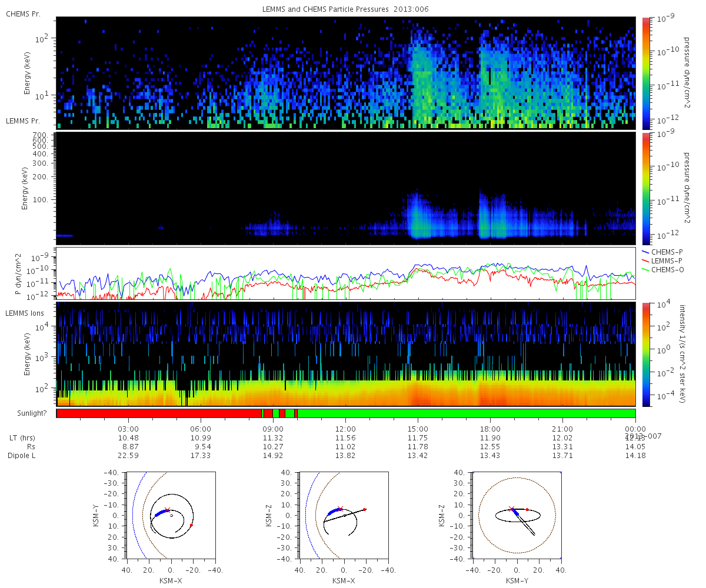Screen dimensions: 706x588
Task: Click the 06:00 time axis label
Action: pos(201,429)
